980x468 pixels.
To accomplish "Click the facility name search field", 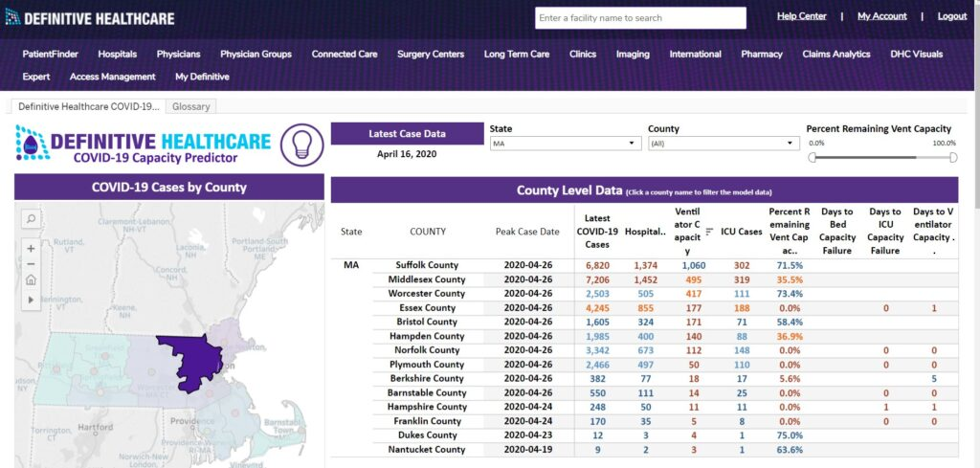I will tap(640, 17).
